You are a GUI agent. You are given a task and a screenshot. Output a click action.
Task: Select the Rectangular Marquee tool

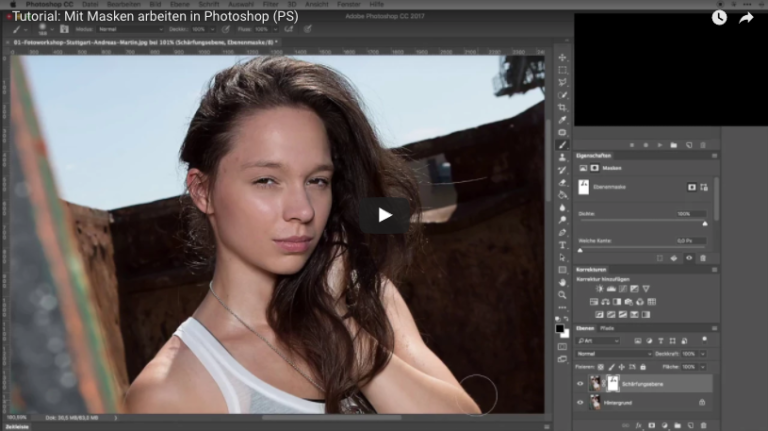[562, 70]
